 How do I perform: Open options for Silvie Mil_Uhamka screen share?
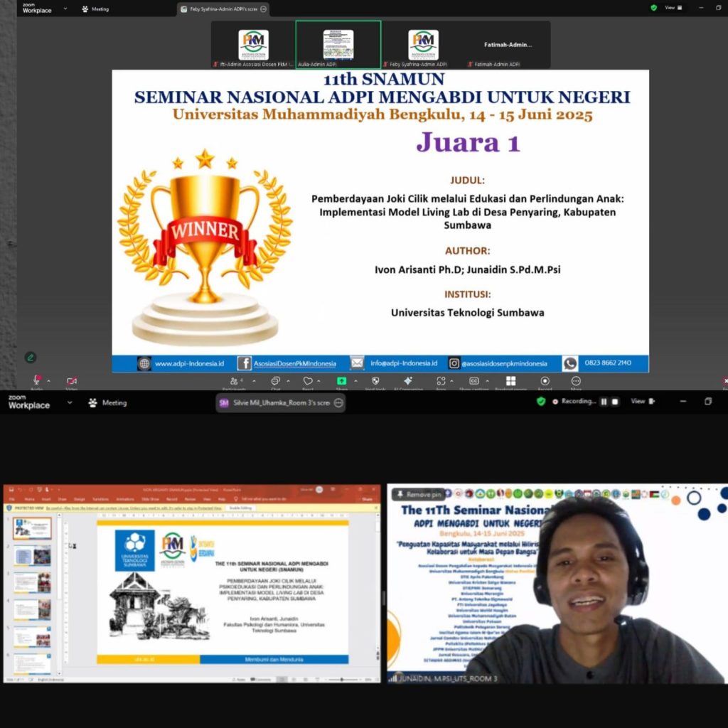point(339,402)
